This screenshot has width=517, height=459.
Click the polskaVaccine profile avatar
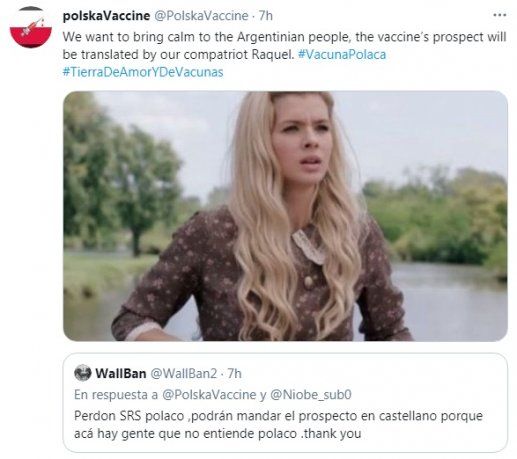pos(31,27)
